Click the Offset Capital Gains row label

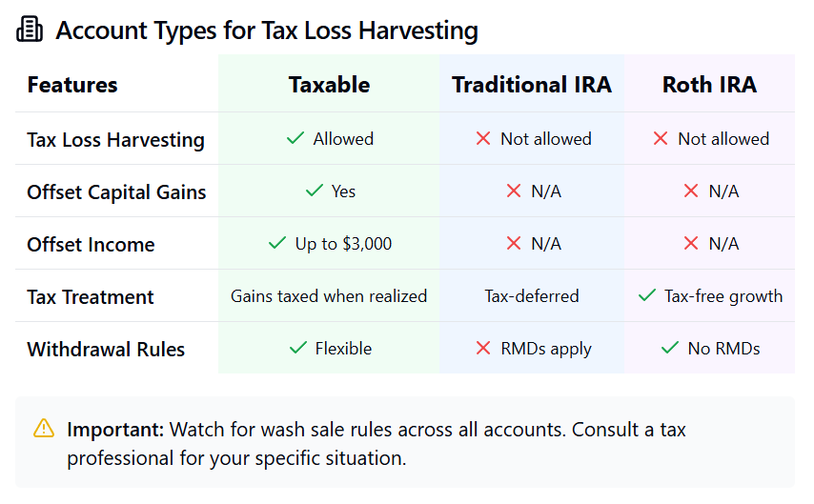click(x=116, y=192)
